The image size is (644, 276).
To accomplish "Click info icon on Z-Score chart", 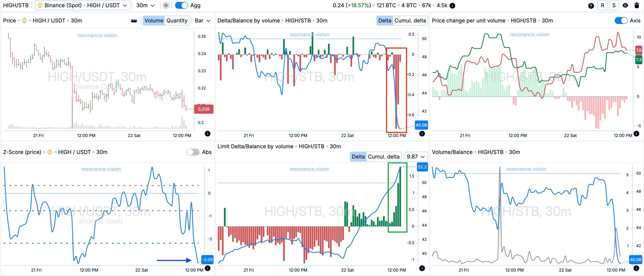I will (x=207, y=268).
